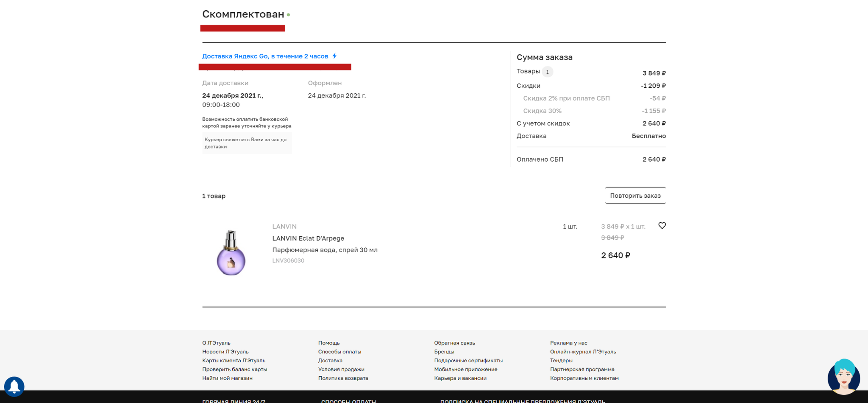Open Новости Л'Этуаль footer link
This screenshot has width=868, height=403.
click(225, 352)
